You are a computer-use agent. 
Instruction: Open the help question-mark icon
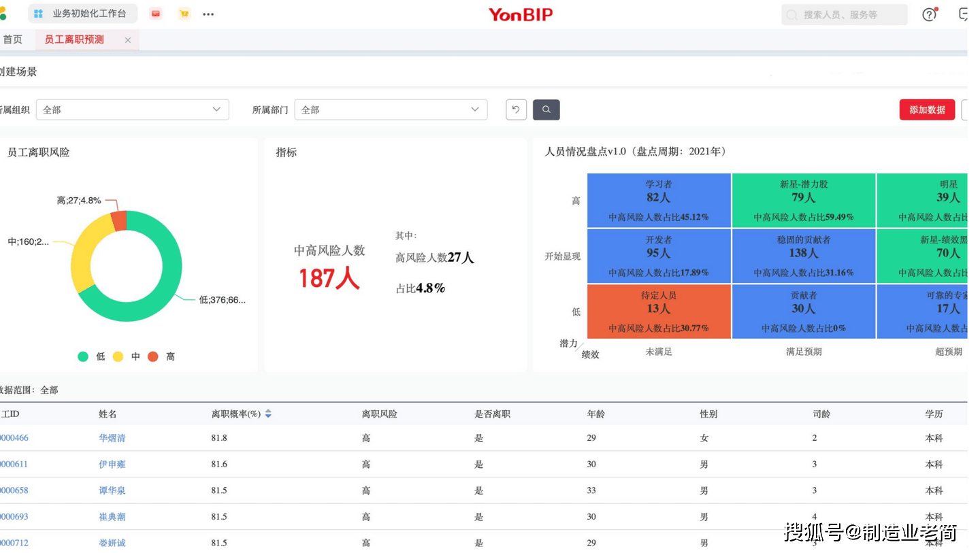(929, 14)
